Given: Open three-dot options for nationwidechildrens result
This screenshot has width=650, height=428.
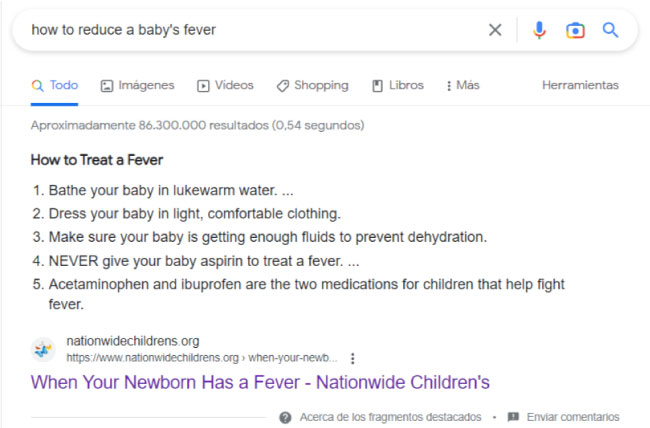Looking at the screenshot, I should coord(353,358).
